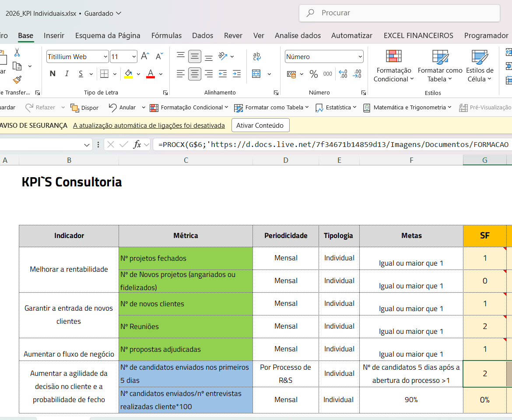
Task: Open Estilos de Célula gallery
Action: point(480,66)
